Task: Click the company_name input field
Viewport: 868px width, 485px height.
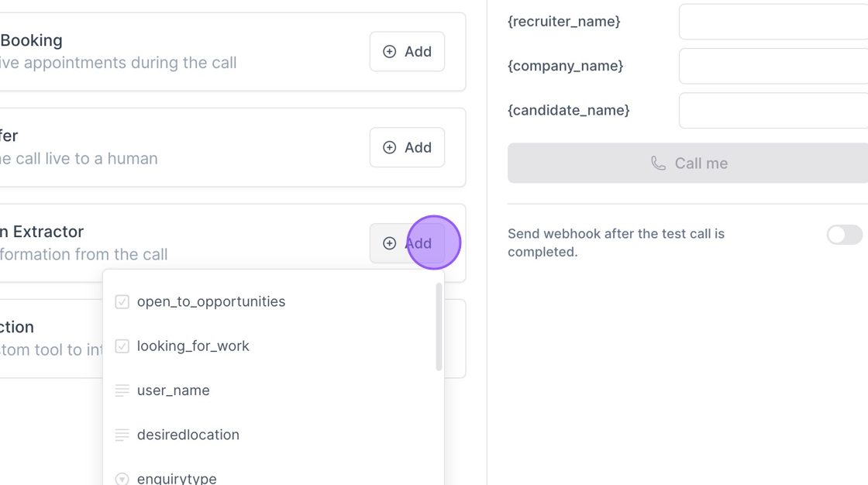Action: click(773, 66)
